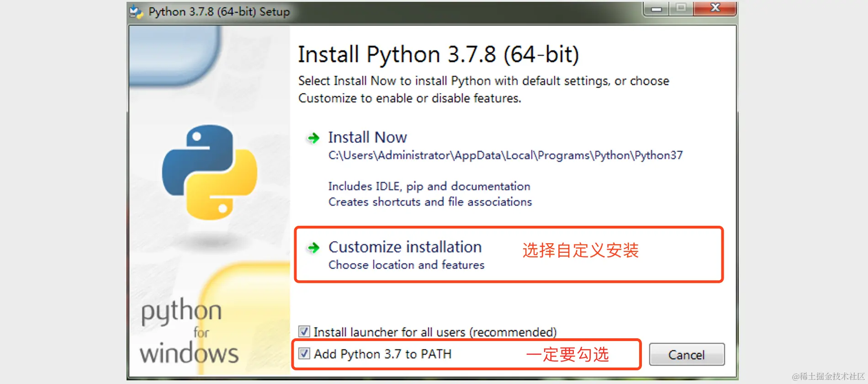This screenshot has width=868, height=384.
Task: Minimize the Python Setup window
Action: pyautogui.click(x=656, y=9)
